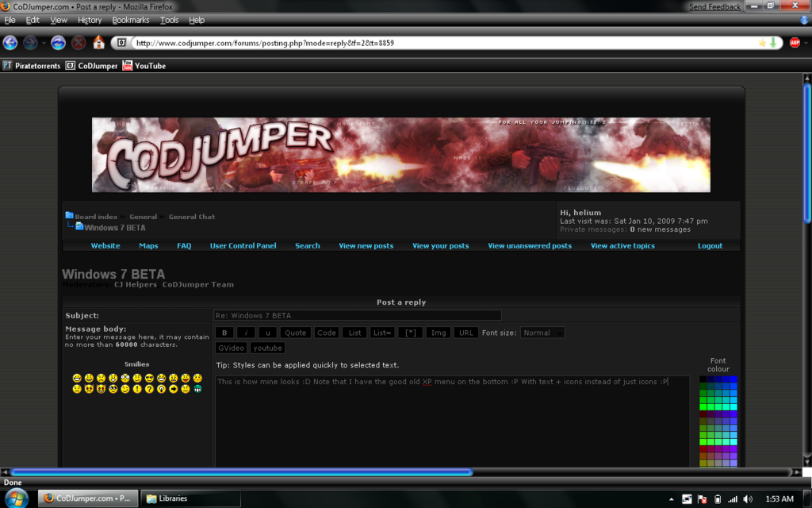Image resolution: width=812 pixels, height=508 pixels.
Task: Pick the bright green font colour swatch
Action: pos(703,407)
